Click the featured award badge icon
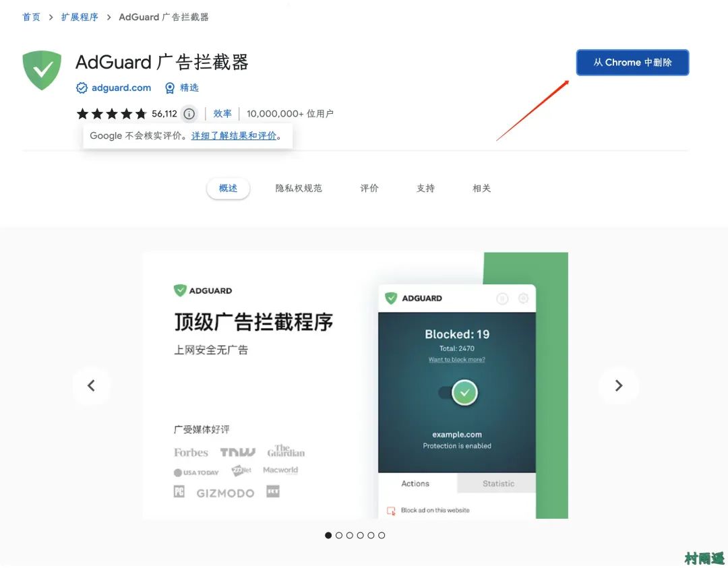This screenshot has height=568, width=728. click(170, 88)
